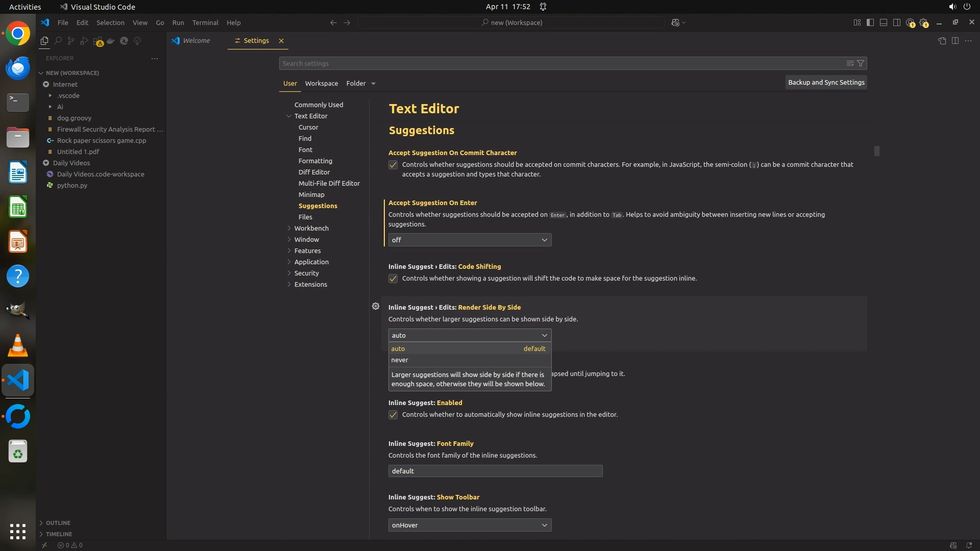The image size is (980, 551).
Task: Uncheck Accept Suggestion On Commit Character
Action: point(393,165)
